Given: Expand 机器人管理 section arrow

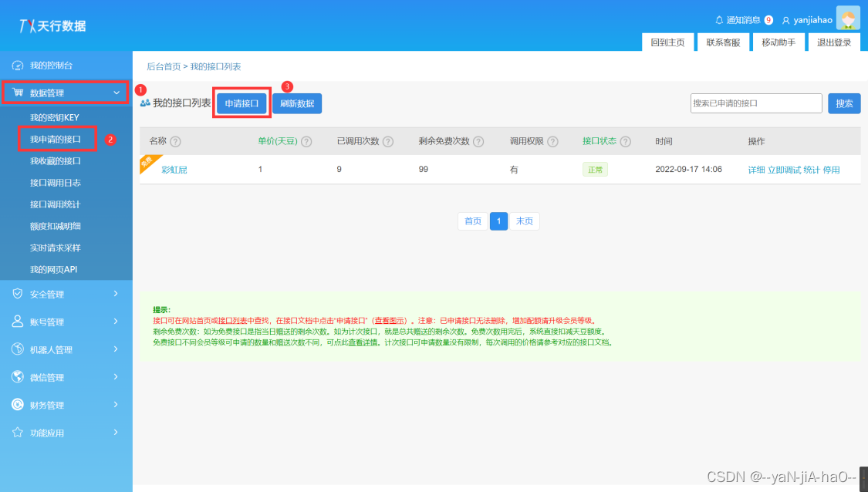Looking at the screenshot, I should click(x=116, y=349).
